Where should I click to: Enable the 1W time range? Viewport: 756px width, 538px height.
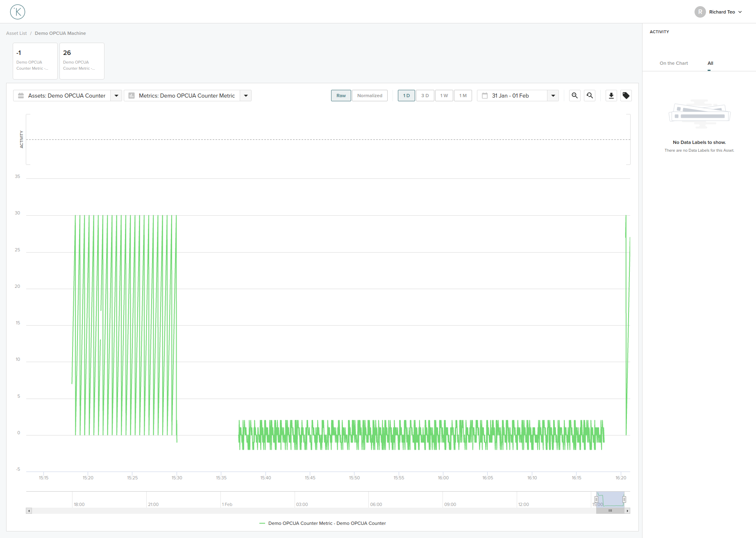pos(444,95)
